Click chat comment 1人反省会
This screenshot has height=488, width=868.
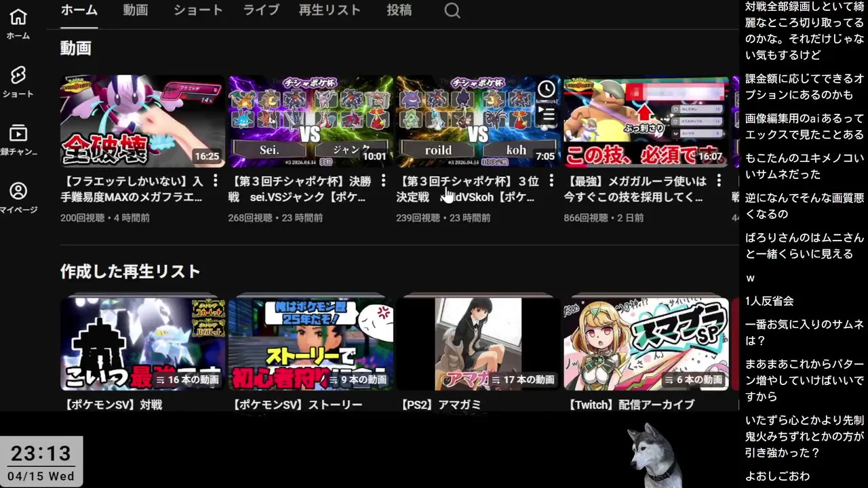point(769,301)
